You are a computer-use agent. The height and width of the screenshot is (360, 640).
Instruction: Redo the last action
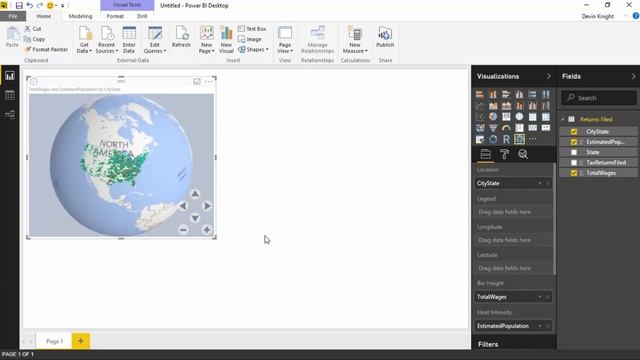pyautogui.click(x=40, y=6)
